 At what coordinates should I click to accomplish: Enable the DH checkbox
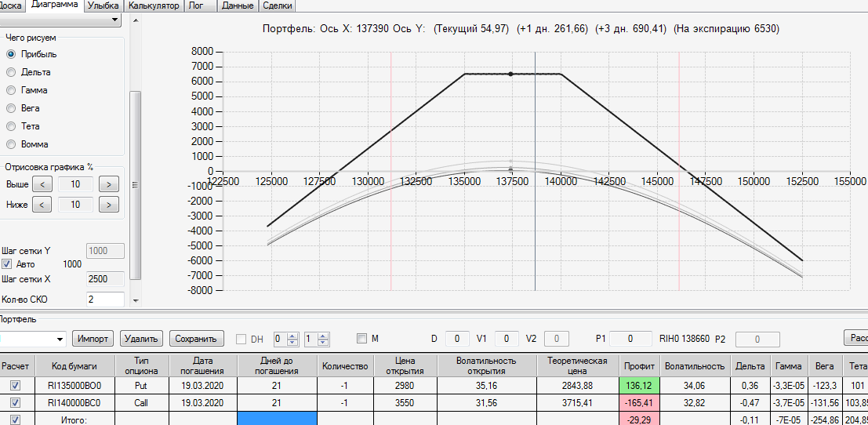tap(241, 339)
